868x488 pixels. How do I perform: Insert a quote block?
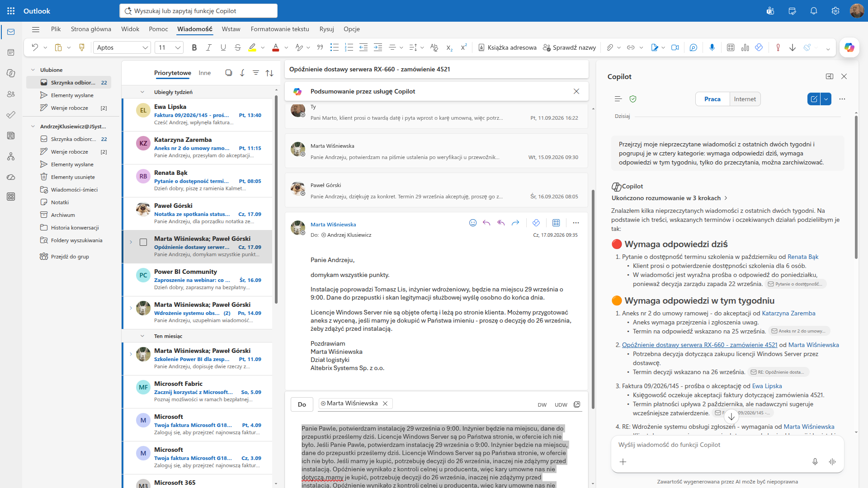[320, 47]
